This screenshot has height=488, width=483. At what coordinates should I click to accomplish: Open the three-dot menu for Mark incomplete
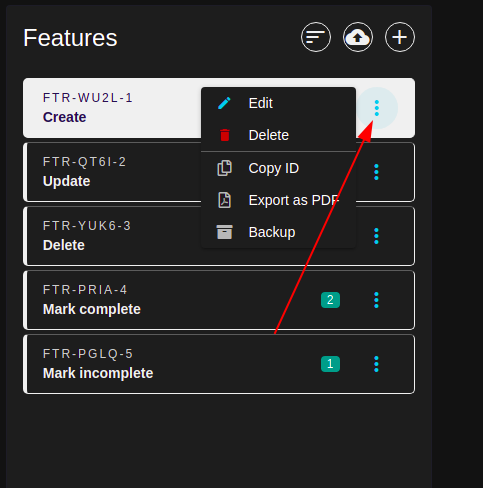(x=376, y=364)
